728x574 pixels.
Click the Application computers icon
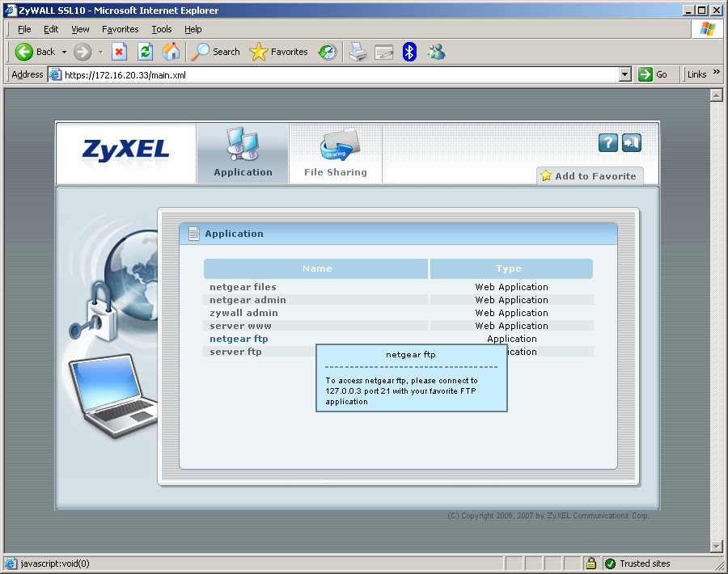tap(243, 145)
